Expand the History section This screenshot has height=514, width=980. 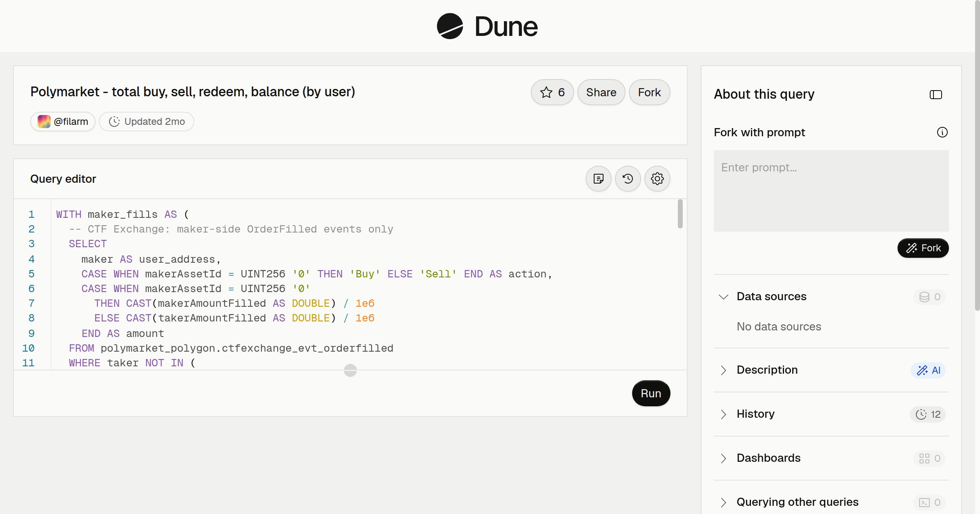723,414
